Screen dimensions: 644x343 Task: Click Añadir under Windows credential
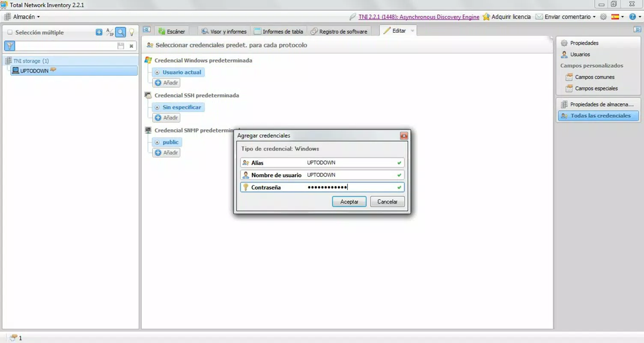[x=167, y=83]
